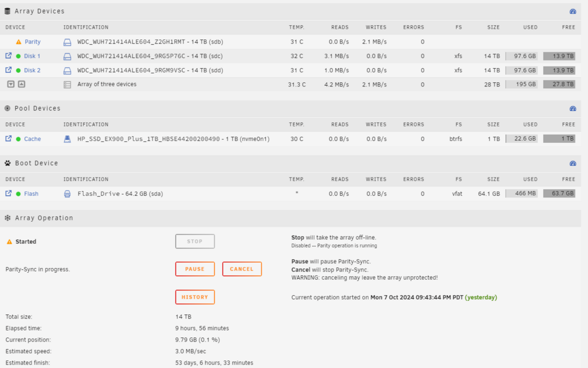This screenshot has height=368, width=588.
Task: Click the Pool Devices circle icon
Action: tap(7, 108)
